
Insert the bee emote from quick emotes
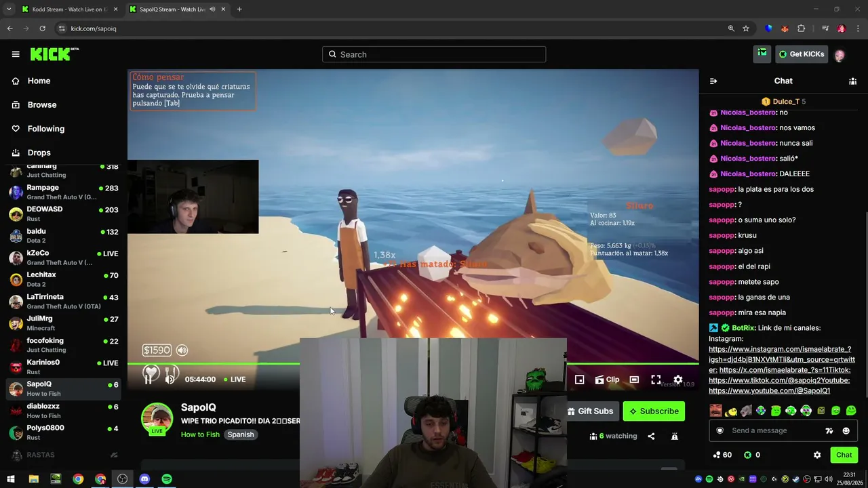[731, 411]
